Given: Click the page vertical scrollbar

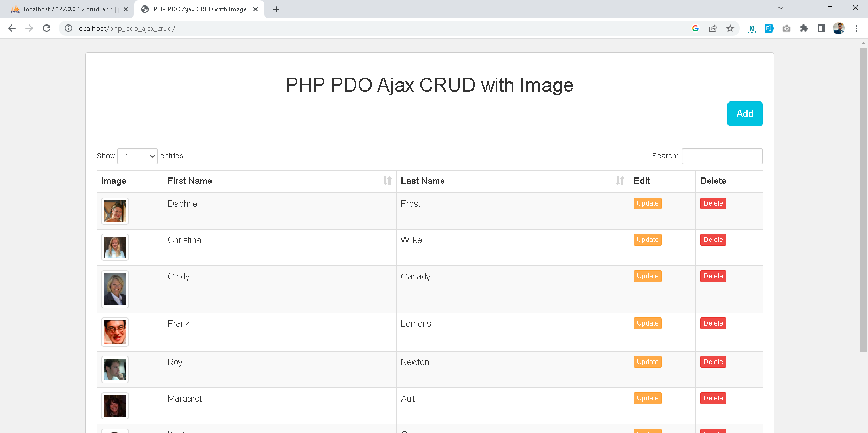Looking at the screenshot, I should (x=863, y=200).
